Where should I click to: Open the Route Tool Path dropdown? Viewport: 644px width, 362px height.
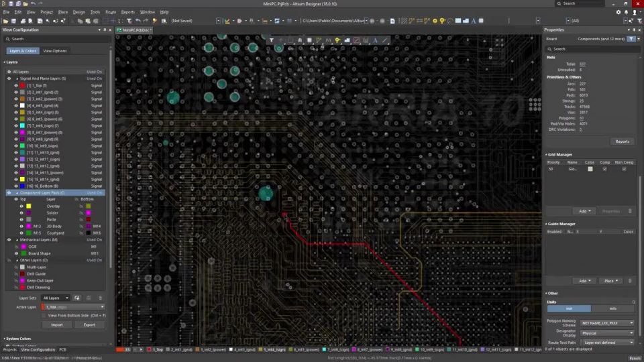(607, 343)
